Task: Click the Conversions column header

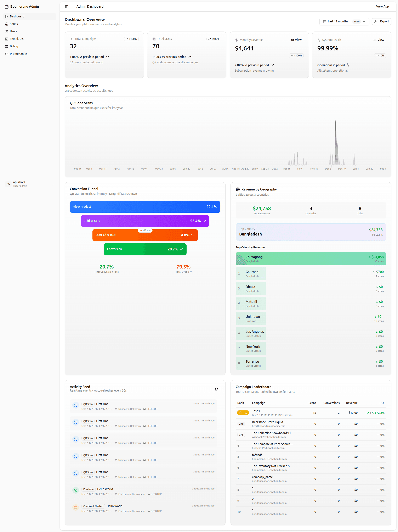Action: coord(331,403)
